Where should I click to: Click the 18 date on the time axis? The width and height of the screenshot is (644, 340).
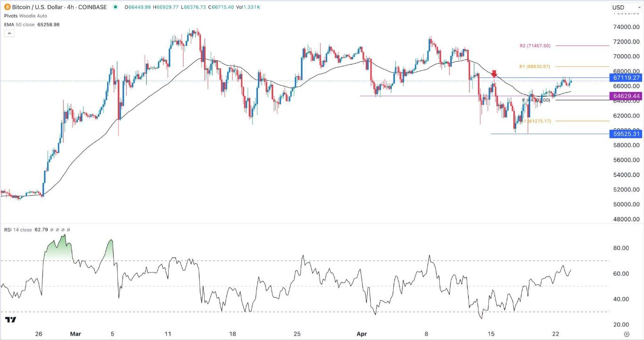[232, 334]
